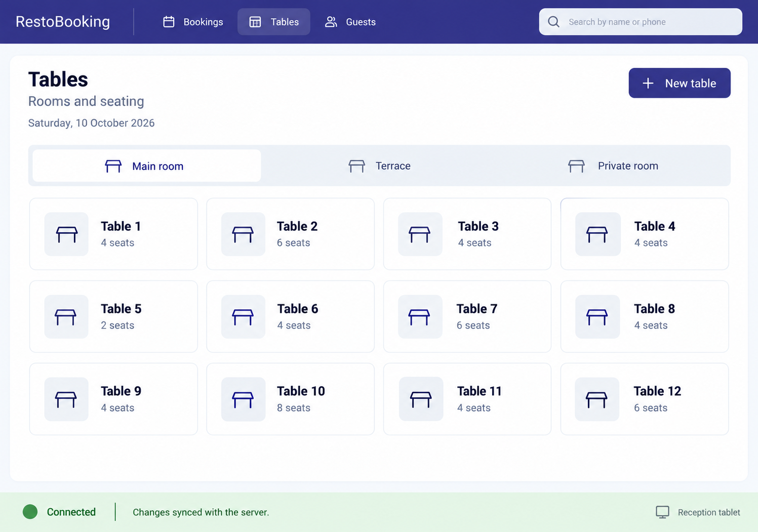The height and width of the screenshot is (532, 758).
Task: Switch to the Private room tab
Action: (613, 166)
